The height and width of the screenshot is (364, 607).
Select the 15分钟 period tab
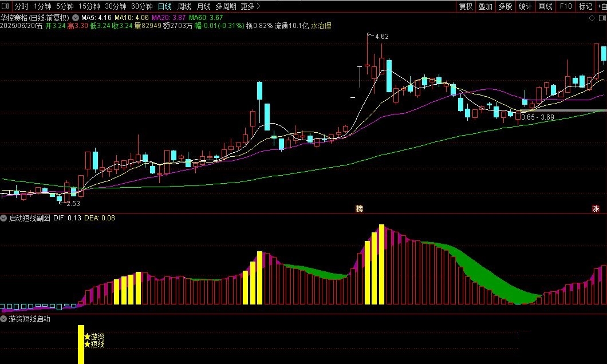coord(89,6)
